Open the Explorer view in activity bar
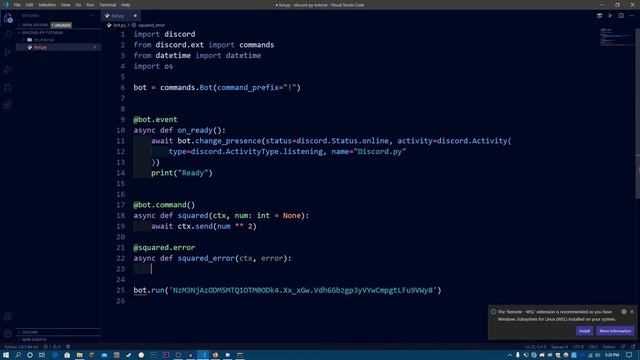 tap(8, 18)
